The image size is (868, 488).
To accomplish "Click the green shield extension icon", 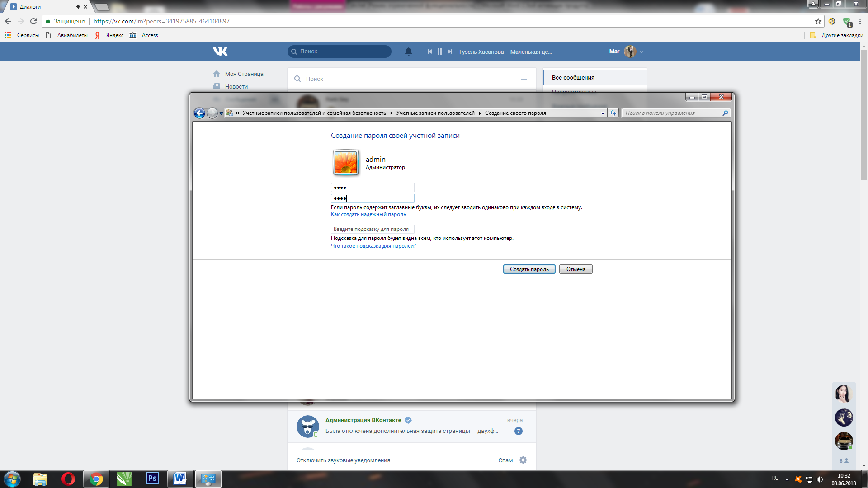I will pyautogui.click(x=847, y=22).
